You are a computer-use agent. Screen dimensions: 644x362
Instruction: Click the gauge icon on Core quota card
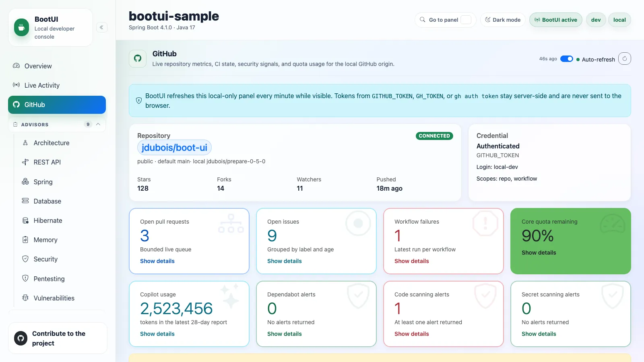(x=613, y=224)
